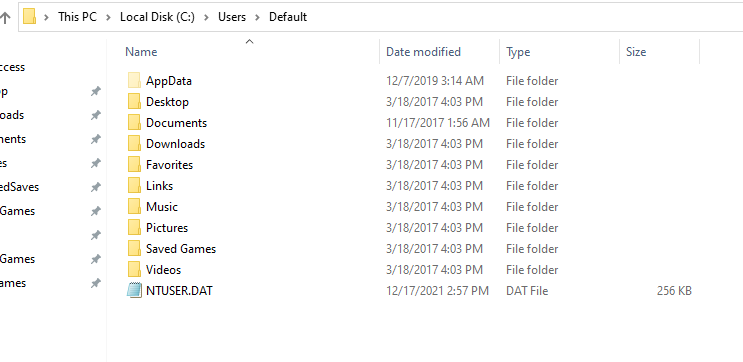
Task: Select the Videos folder name
Action: [163, 270]
